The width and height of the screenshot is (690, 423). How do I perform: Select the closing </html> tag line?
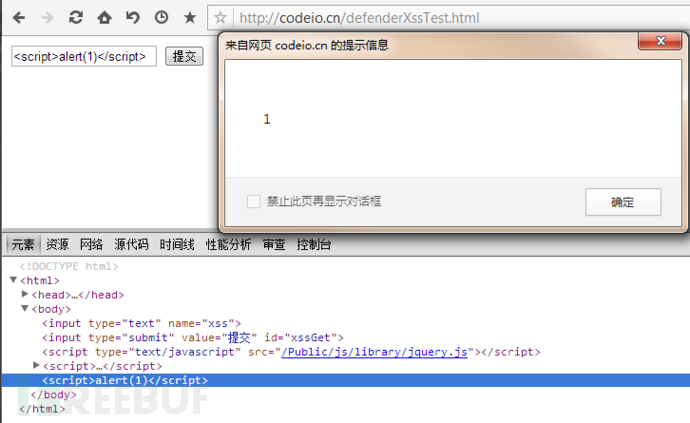(x=42, y=409)
